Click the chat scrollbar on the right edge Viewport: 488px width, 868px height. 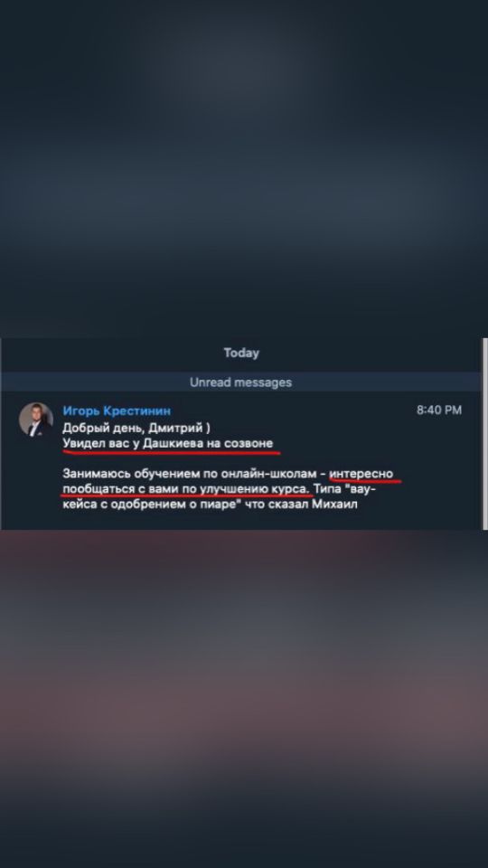click(x=484, y=433)
